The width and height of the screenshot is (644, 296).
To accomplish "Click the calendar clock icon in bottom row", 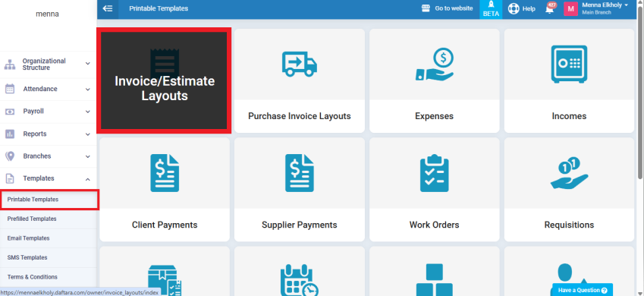I will click(x=300, y=280).
